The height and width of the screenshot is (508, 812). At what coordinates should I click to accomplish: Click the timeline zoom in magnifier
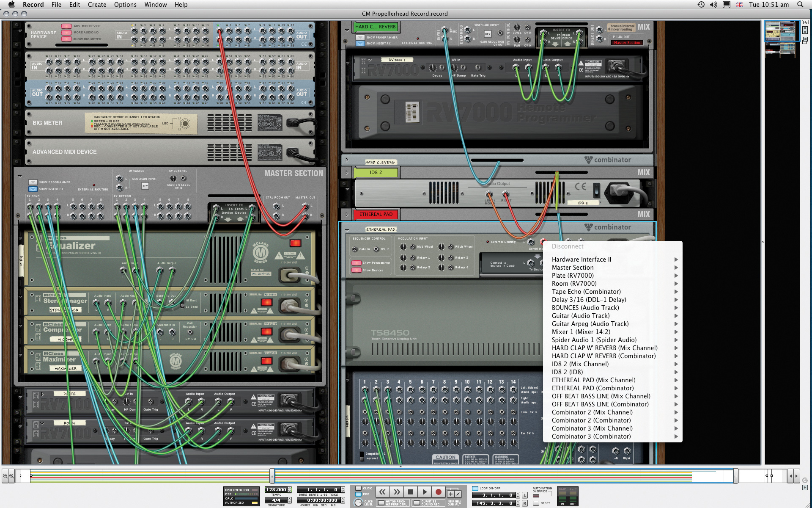coord(11,476)
